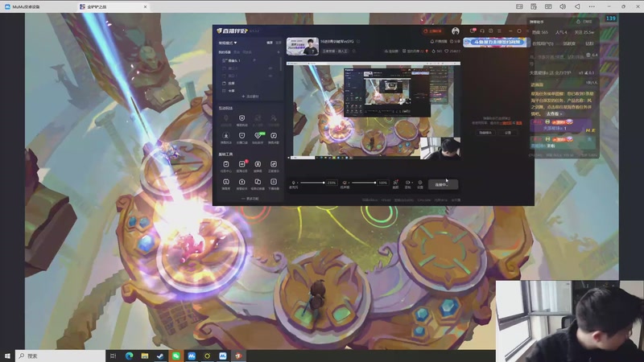The image size is (644, 362).
Task: Click the add material button under source list
Action: 250,97
